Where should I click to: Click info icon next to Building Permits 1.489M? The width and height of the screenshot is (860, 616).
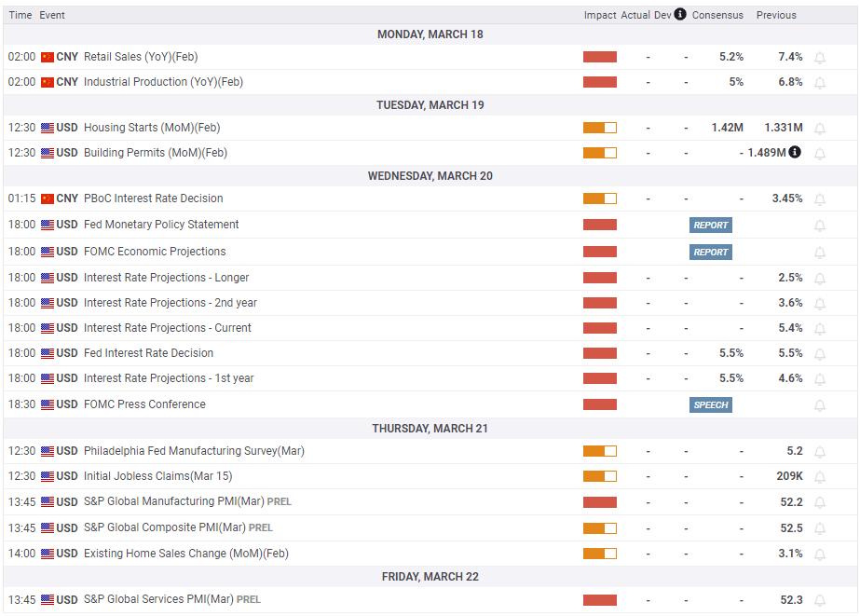pyautogui.click(x=794, y=152)
